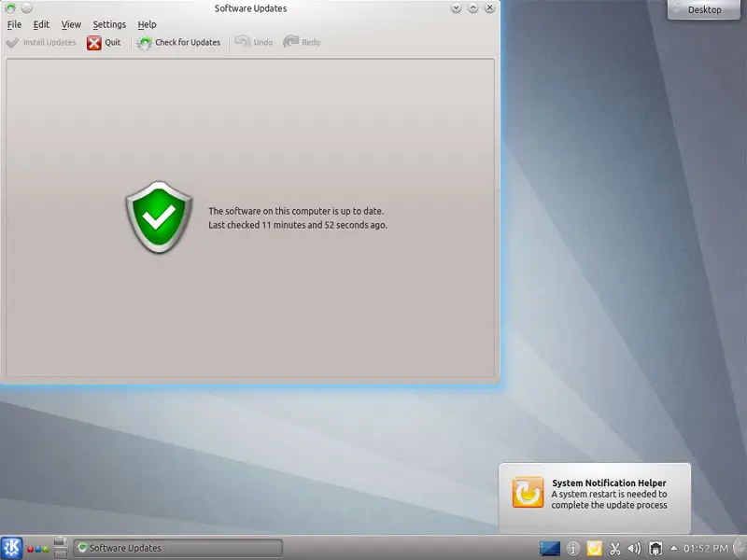Open the View menu
The width and height of the screenshot is (747, 560).
71,24
